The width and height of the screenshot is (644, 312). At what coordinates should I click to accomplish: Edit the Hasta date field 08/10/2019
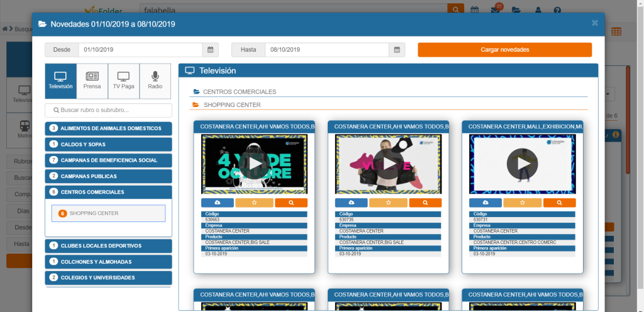(x=327, y=50)
